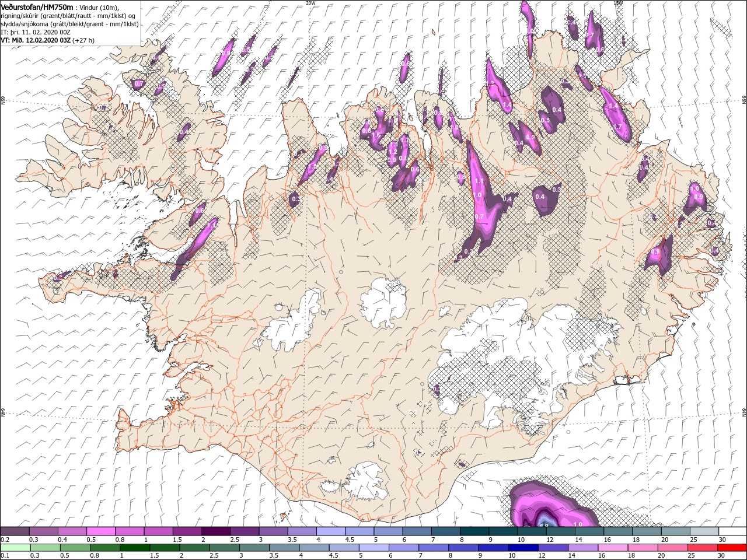Click the 'IT: þri. 11. 02. 2020 00Z' line
The height and width of the screenshot is (560, 747).
(36, 32)
